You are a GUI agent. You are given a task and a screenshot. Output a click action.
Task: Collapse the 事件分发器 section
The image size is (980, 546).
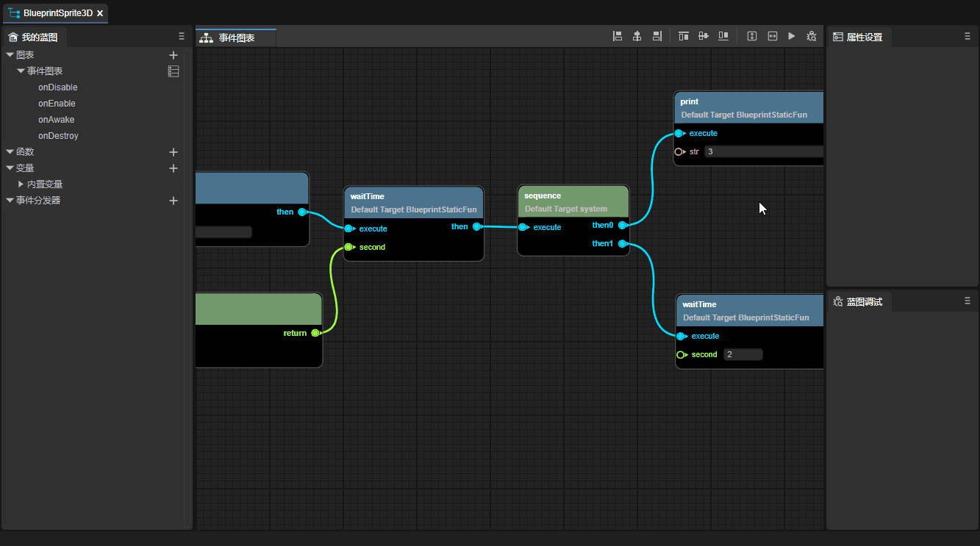click(10, 201)
